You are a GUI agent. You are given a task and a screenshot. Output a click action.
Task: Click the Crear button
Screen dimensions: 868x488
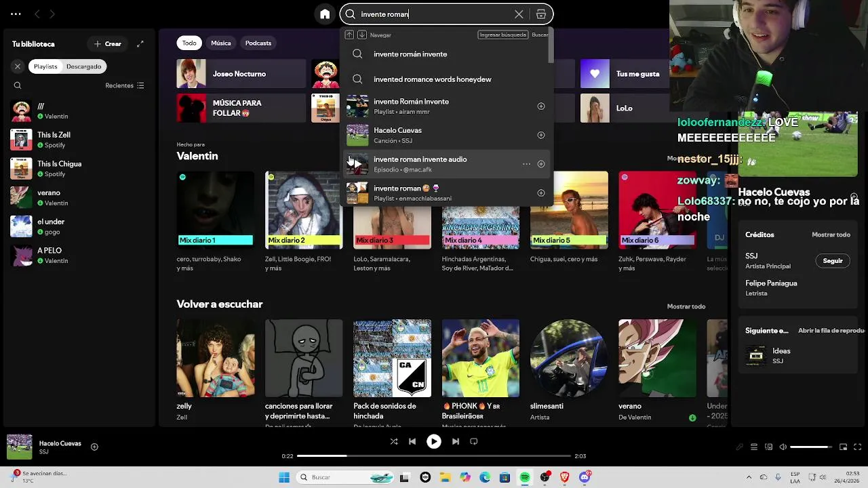[x=108, y=44]
